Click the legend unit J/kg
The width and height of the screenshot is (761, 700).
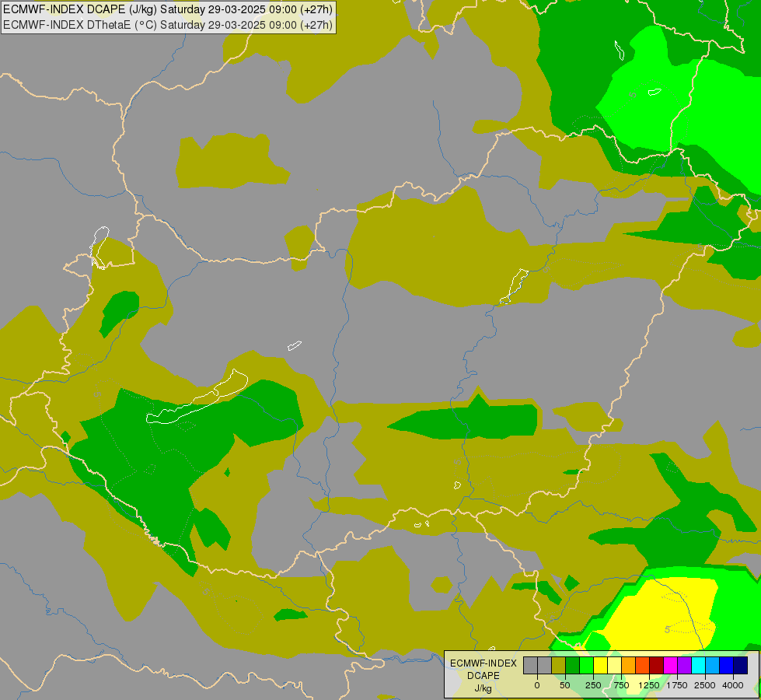pyautogui.click(x=483, y=688)
